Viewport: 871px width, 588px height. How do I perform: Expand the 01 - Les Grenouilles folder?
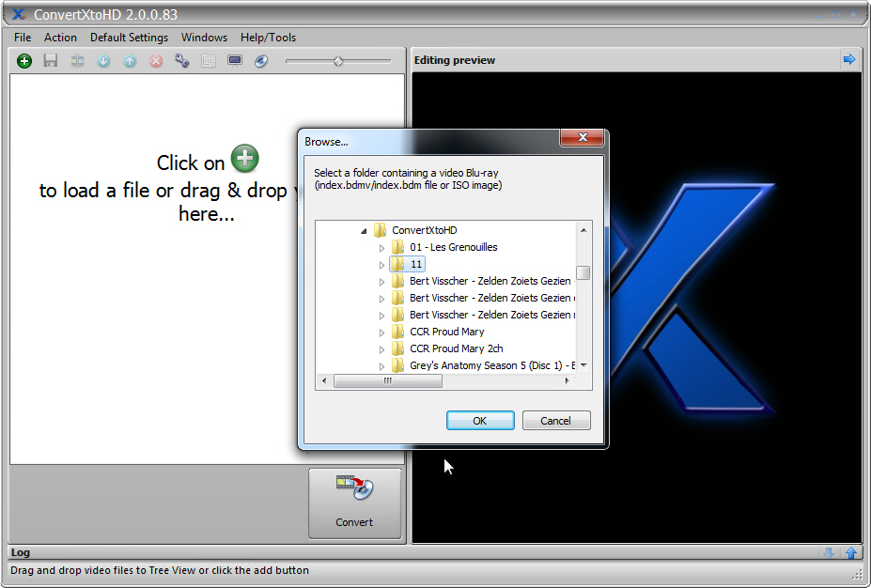(x=381, y=248)
